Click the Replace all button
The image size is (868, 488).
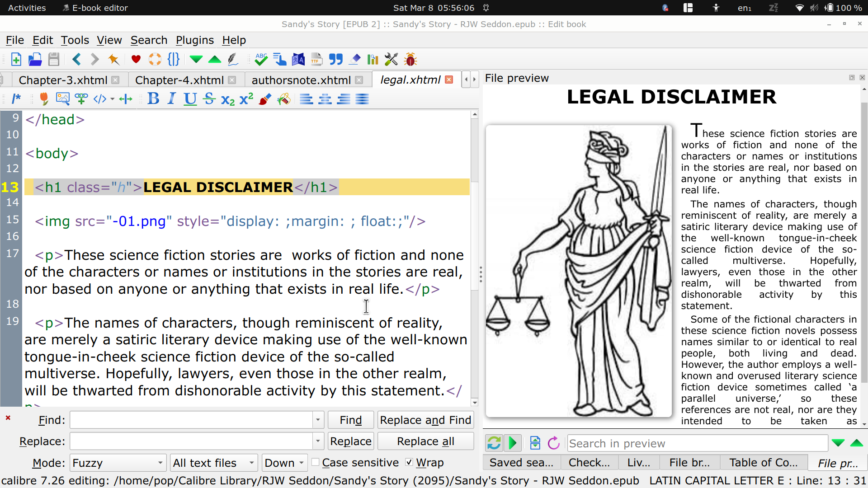click(425, 441)
